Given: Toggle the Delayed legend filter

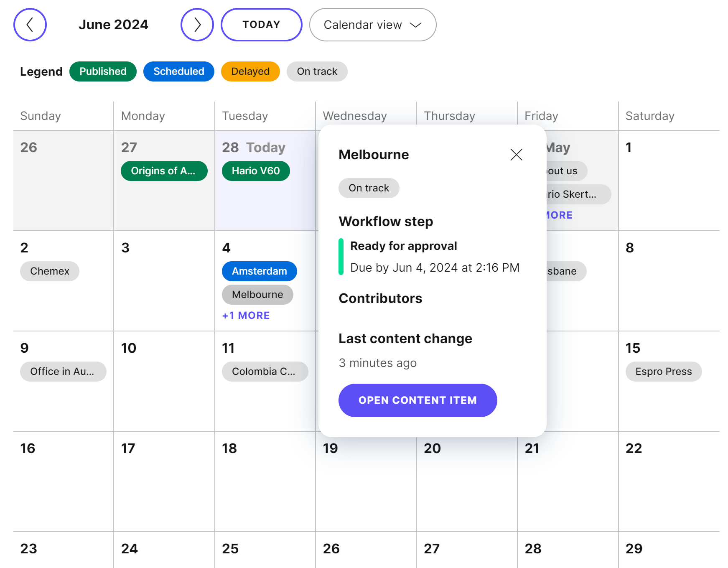Looking at the screenshot, I should pos(250,71).
